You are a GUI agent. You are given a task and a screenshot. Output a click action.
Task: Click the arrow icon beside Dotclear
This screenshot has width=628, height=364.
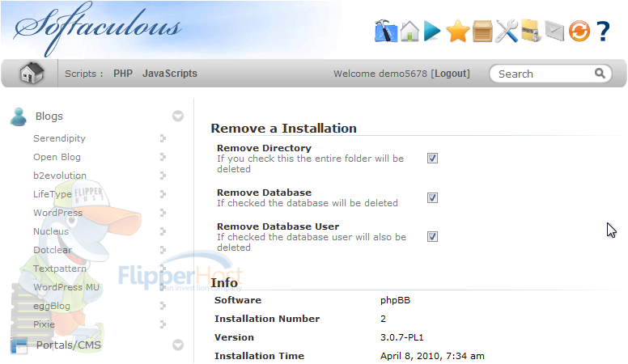(163, 250)
